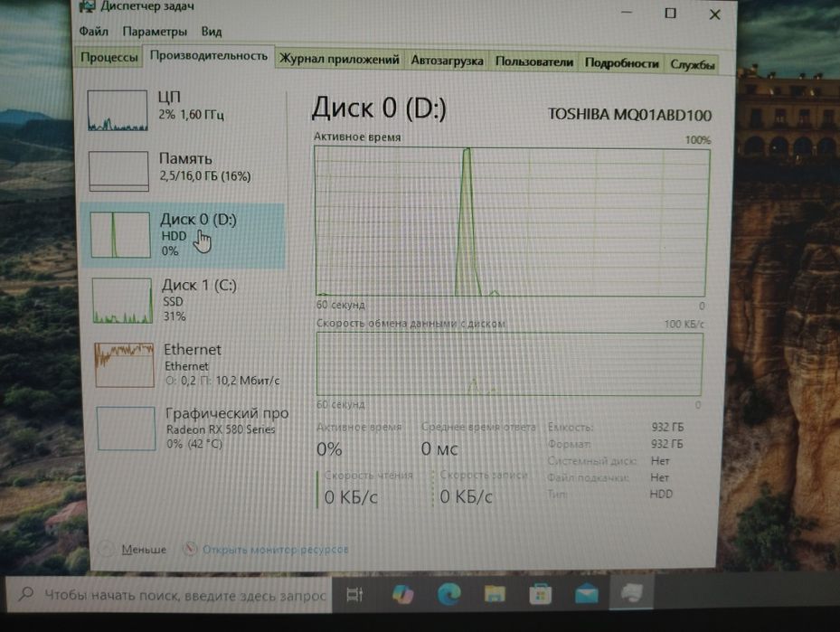Open the Службы tab
This screenshot has height=632, width=840.
click(692, 65)
